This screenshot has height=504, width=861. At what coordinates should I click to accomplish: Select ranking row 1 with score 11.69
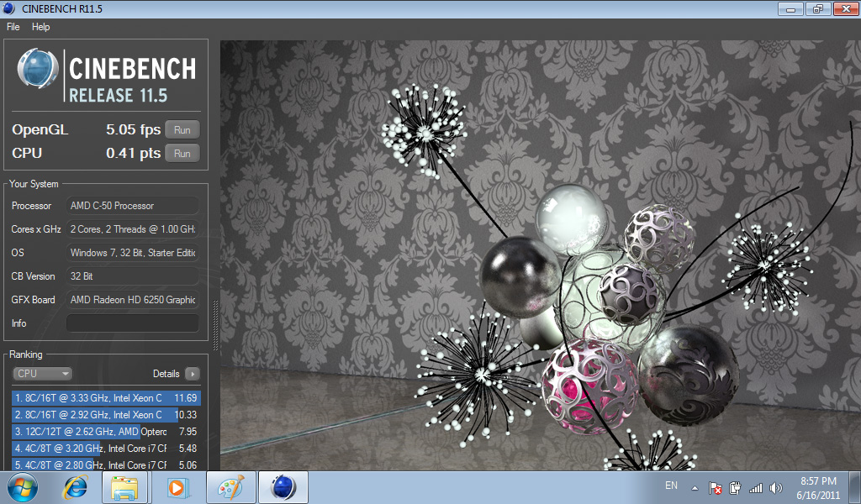106,398
